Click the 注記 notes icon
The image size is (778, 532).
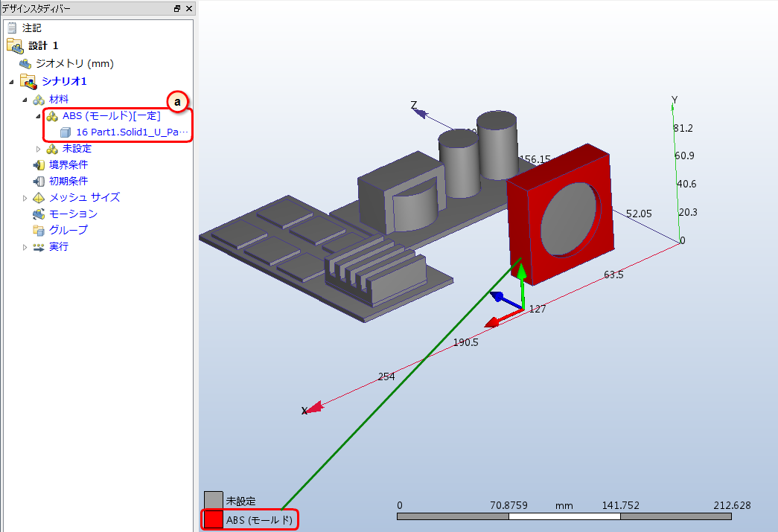pos(12,28)
